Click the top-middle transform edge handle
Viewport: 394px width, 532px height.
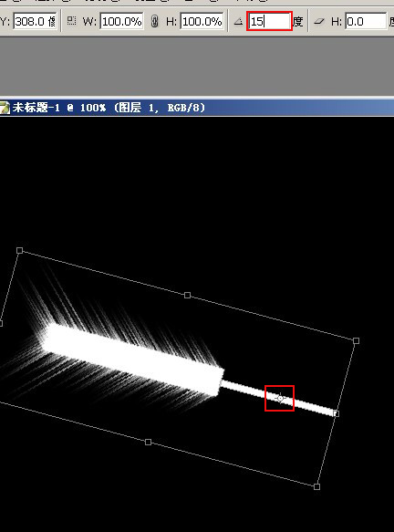tap(187, 295)
